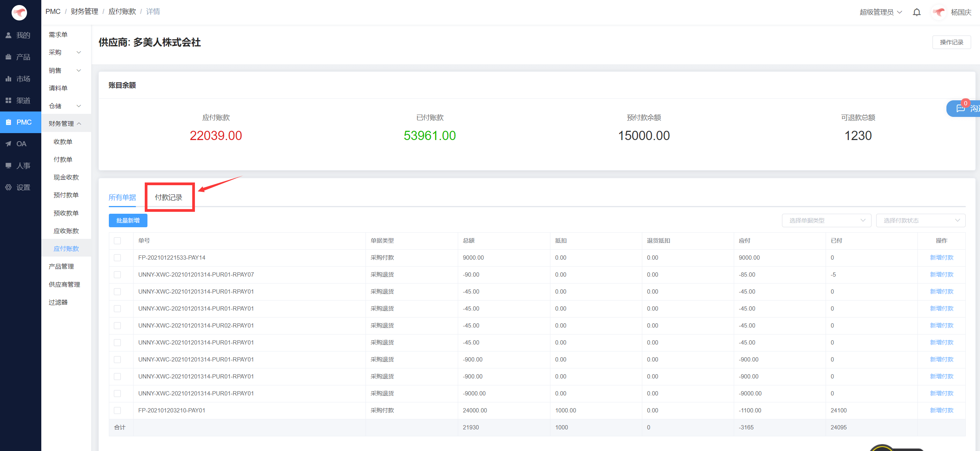Screen dimensions: 980x451
Task: Open the 选择付款状态 dropdown
Action: click(x=920, y=220)
